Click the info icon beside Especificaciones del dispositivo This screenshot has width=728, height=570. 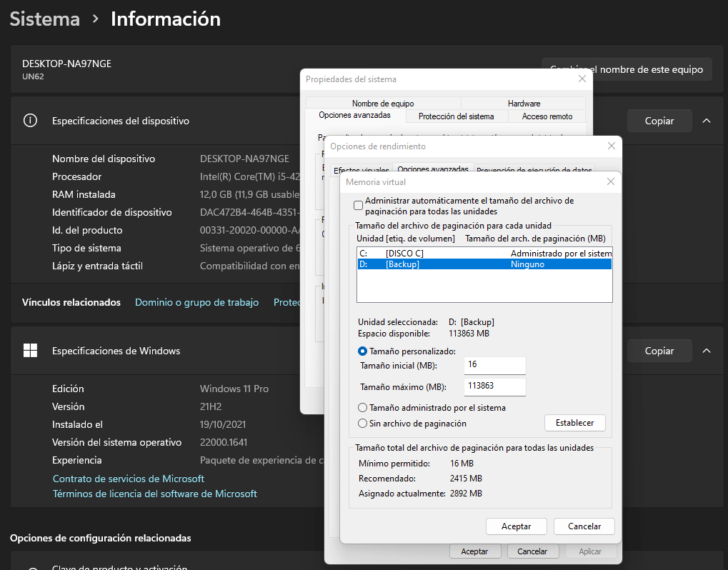[30, 121]
